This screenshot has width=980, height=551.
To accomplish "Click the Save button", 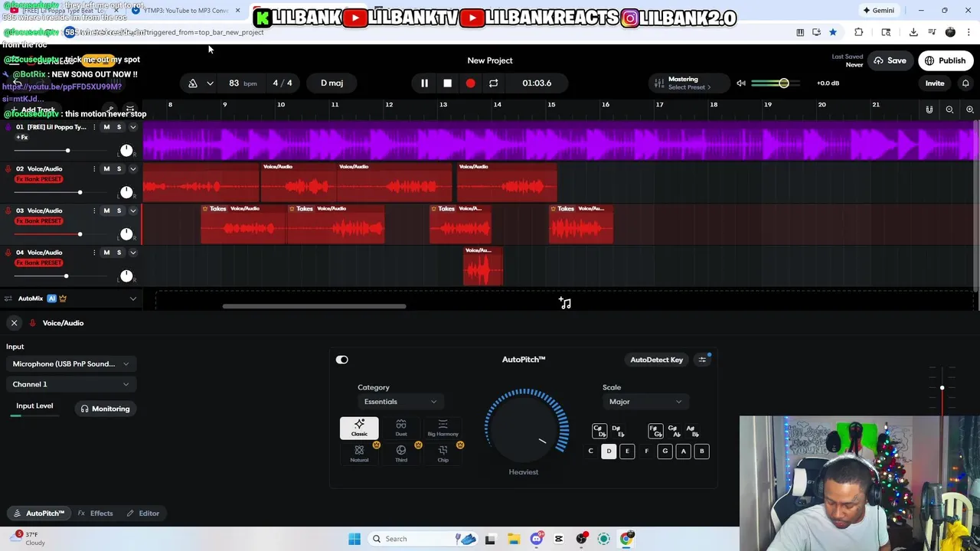I will pos(890,60).
